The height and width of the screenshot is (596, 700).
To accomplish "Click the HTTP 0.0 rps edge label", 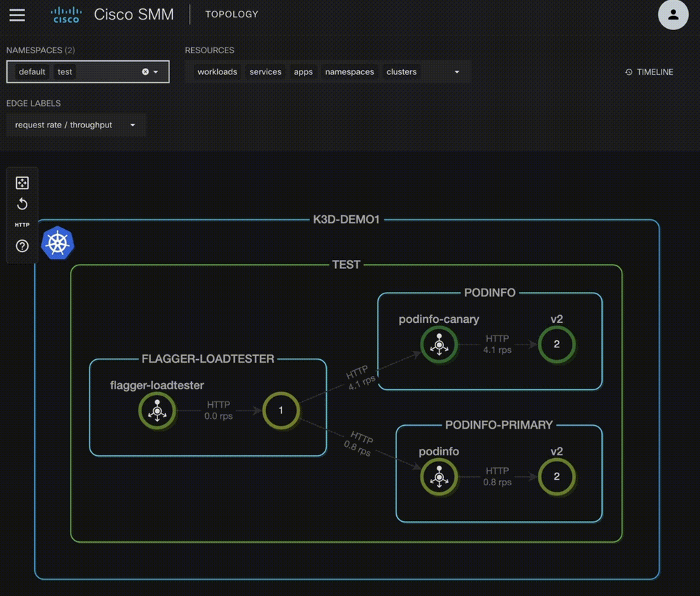I will [x=218, y=410].
